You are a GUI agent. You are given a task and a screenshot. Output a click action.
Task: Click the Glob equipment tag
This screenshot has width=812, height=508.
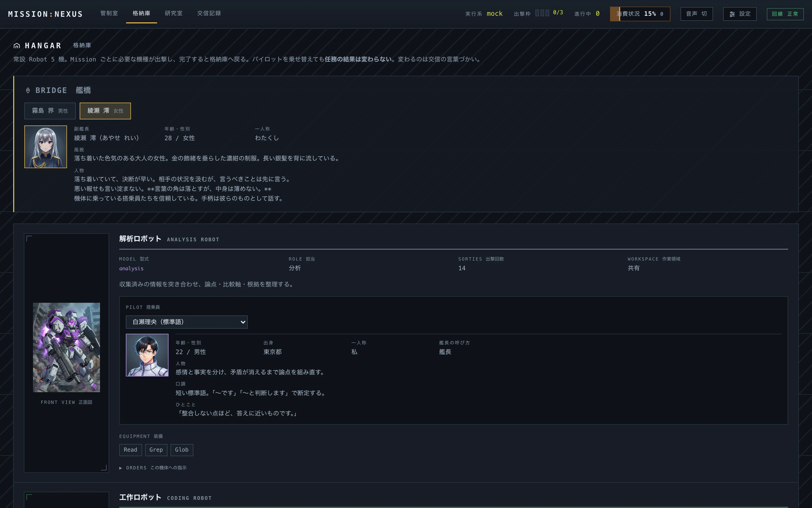tap(182, 450)
